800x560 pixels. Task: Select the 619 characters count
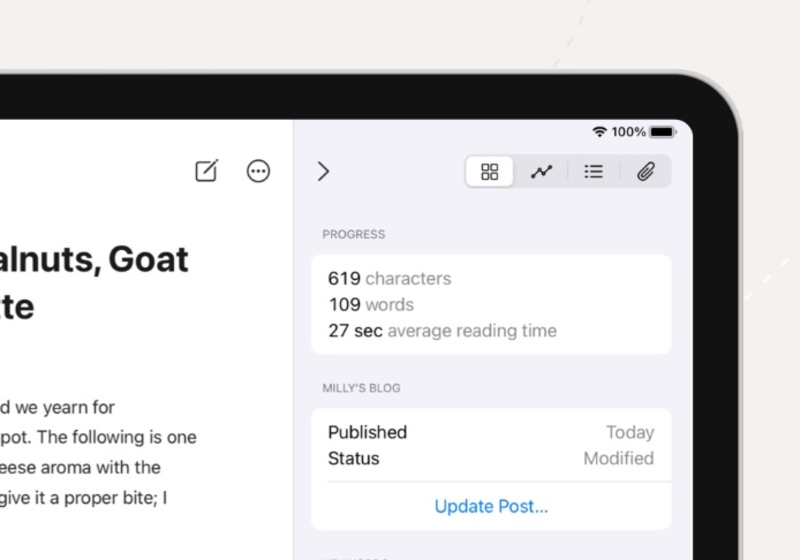click(390, 278)
